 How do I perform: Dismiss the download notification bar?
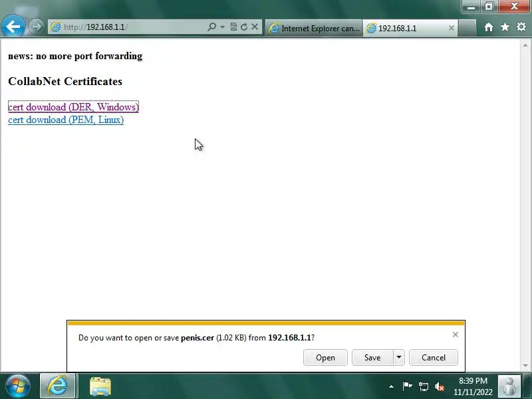456,335
